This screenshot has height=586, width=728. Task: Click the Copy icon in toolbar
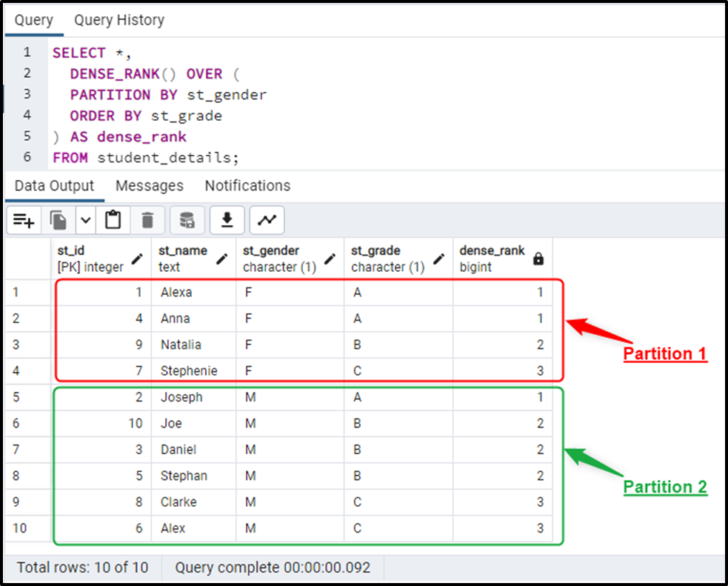(59, 220)
